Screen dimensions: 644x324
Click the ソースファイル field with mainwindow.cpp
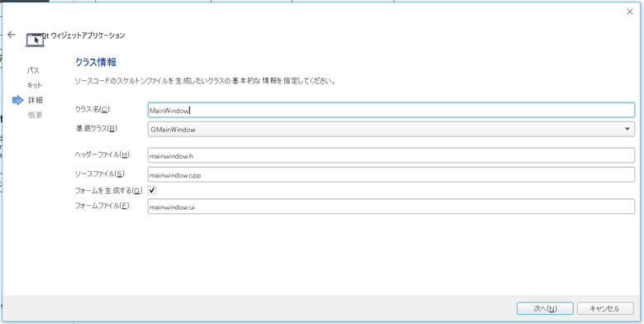tap(391, 174)
